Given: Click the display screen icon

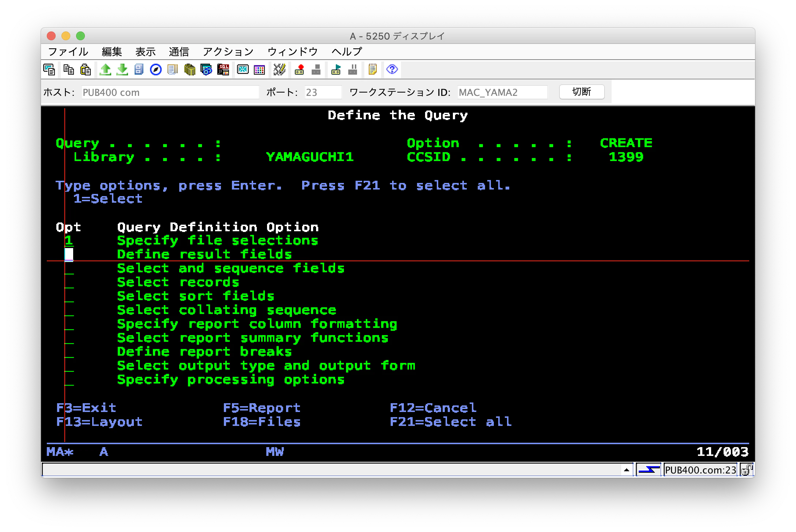Looking at the screenshot, I should point(243,70).
